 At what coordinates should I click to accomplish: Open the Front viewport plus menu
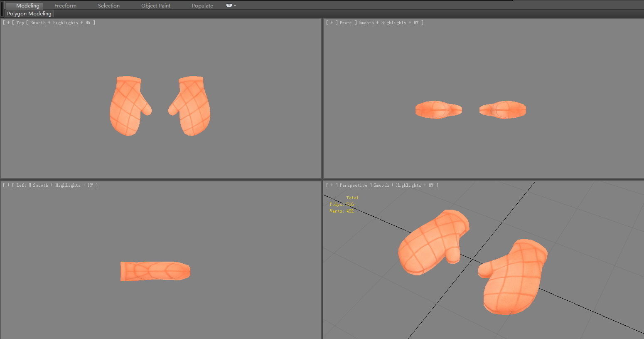[x=332, y=22]
